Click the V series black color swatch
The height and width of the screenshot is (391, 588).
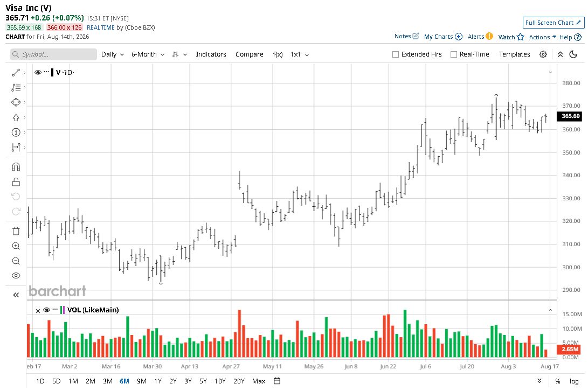tap(52, 72)
